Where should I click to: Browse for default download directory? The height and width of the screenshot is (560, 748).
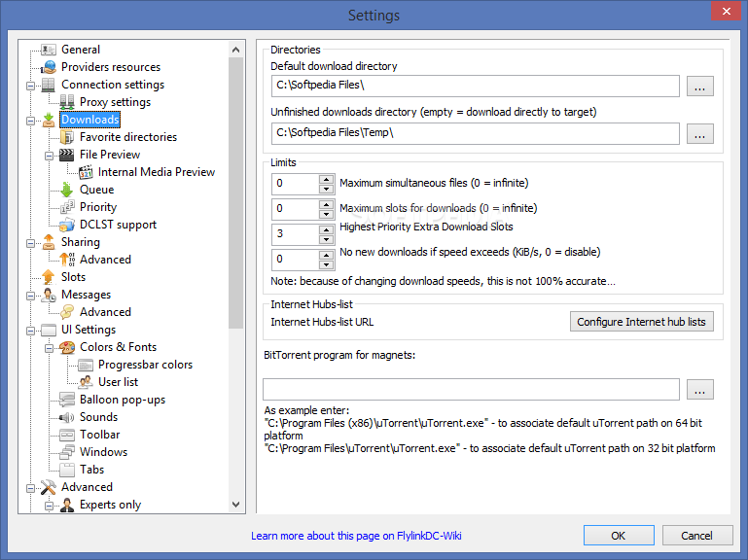point(699,87)
